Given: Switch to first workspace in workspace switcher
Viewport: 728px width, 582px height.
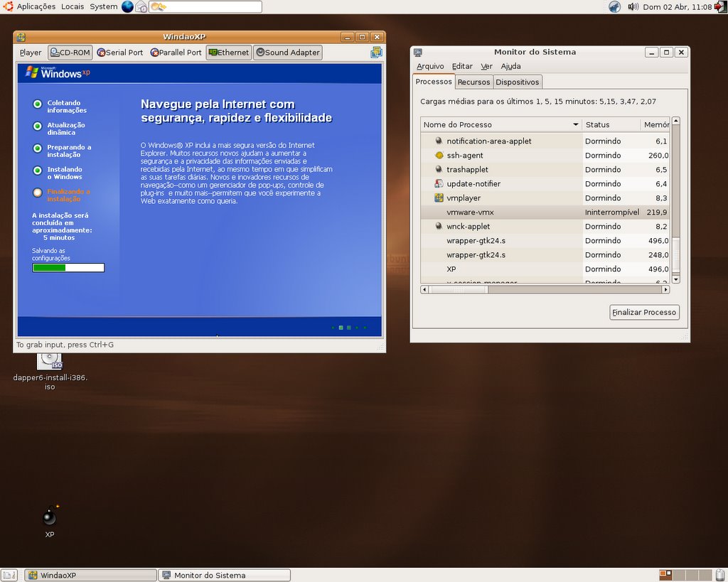Looking at the screenshot, I should click(665, 575).
